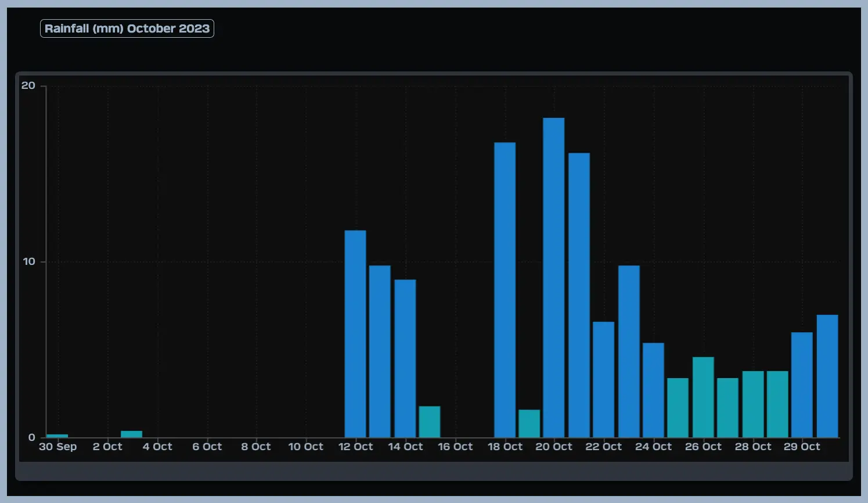Viewport: 868px width, 503px height.
Task: Select the blue bar above 12 Oct
Action: pyautogui.click(x=355, y=334)
